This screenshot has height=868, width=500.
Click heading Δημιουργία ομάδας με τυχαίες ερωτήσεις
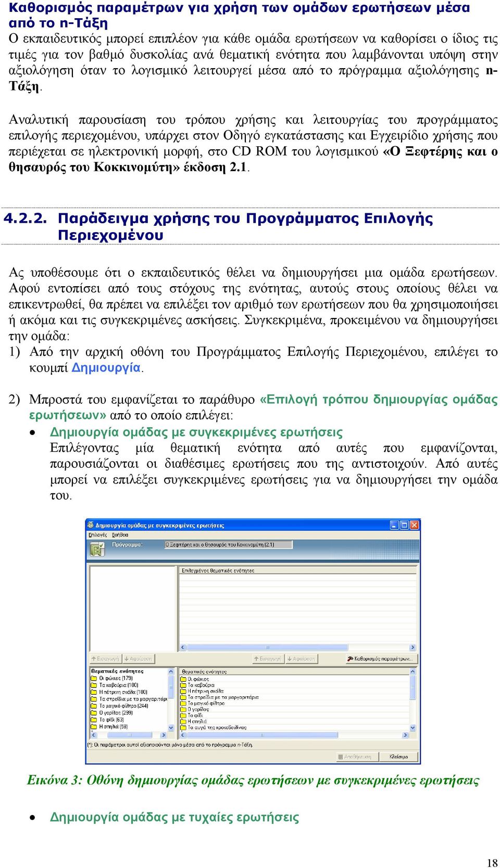pyautogui.click(x=174, y=817)
